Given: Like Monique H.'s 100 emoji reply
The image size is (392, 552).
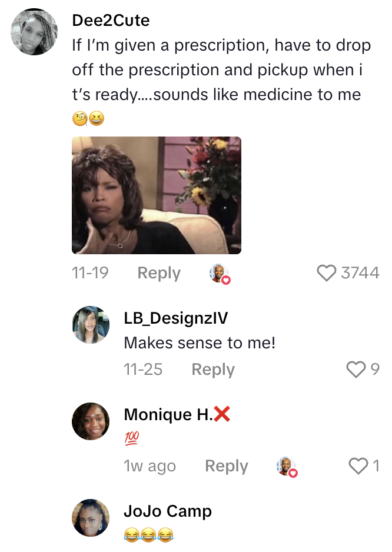Looking at the screenshot, I should pyautogui.click(x=358, y=466).
